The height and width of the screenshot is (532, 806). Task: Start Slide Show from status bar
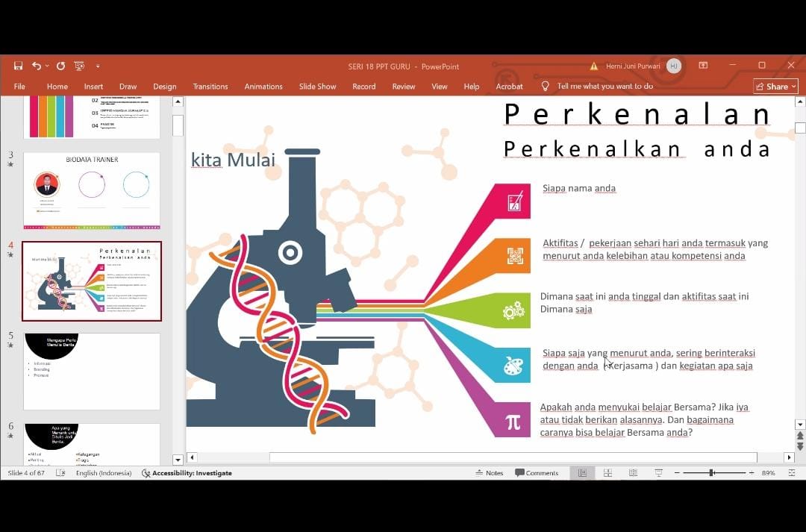click(x=658, y=473)
